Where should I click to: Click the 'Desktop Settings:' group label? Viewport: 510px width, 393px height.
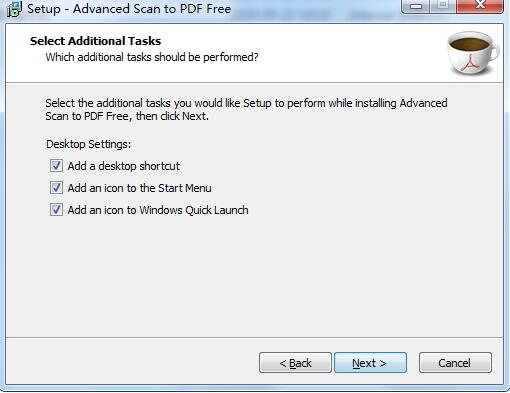click(x=89, y=144)
